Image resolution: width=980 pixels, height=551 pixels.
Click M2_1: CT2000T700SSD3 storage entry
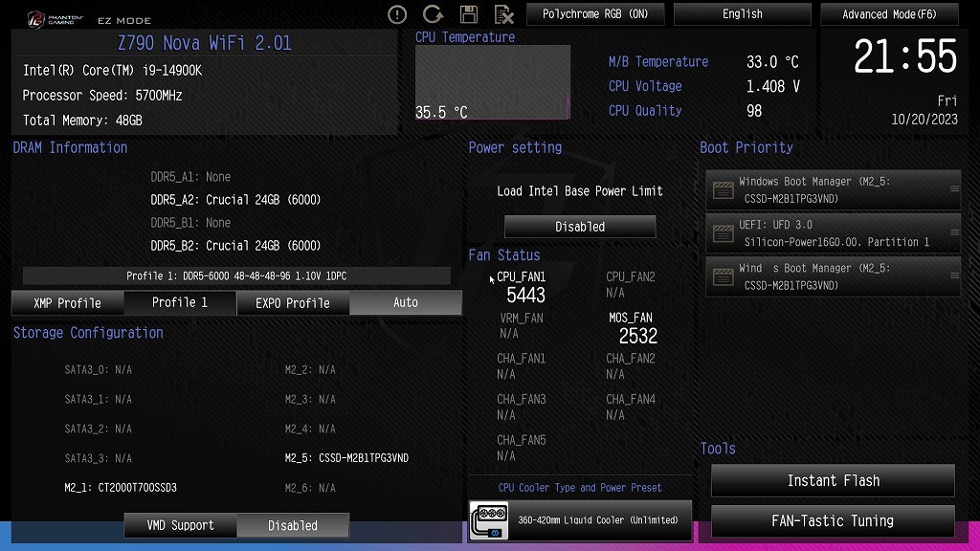pyautogui.click(x=121, y=487)
